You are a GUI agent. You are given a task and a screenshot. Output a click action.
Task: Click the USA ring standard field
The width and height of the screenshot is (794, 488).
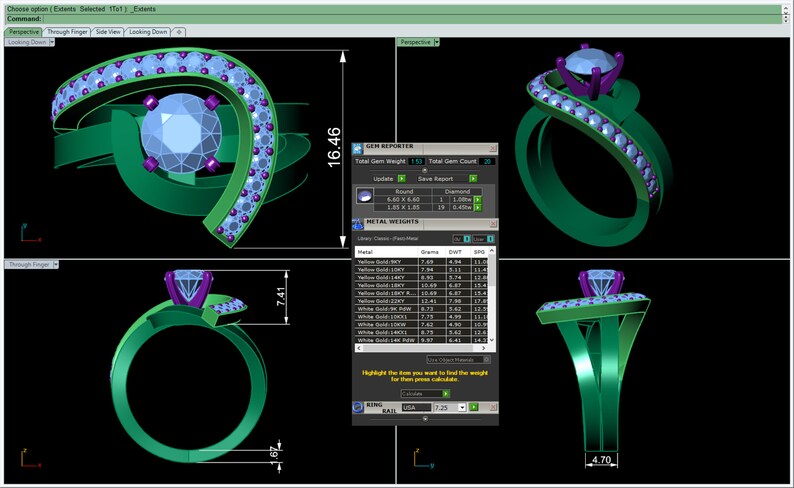[416, 408]
